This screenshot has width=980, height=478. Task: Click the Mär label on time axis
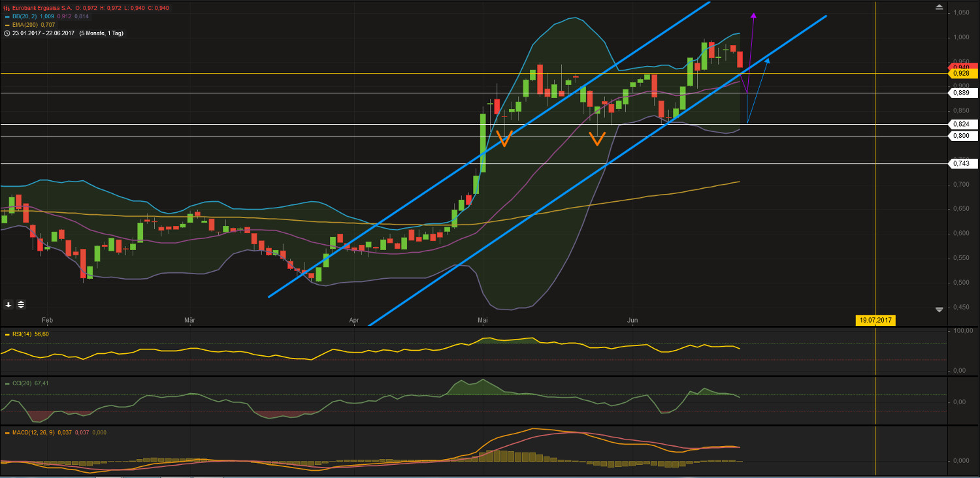click(x=190, y=321)
